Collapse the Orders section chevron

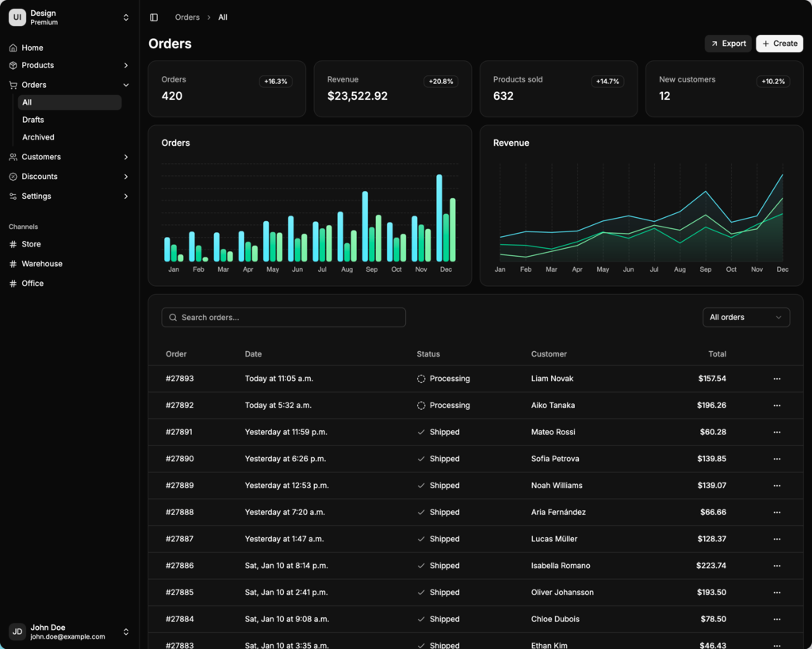point(126,85)
